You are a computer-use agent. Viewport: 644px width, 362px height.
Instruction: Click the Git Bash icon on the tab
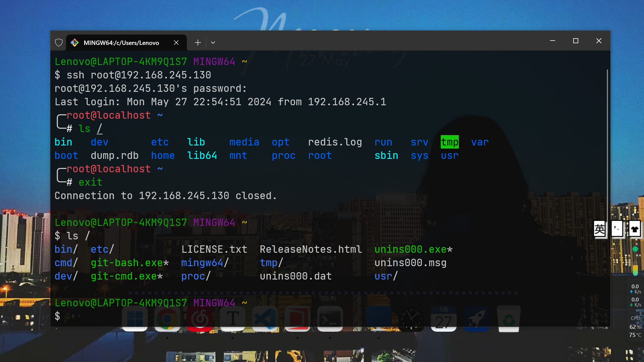point(74,43)
